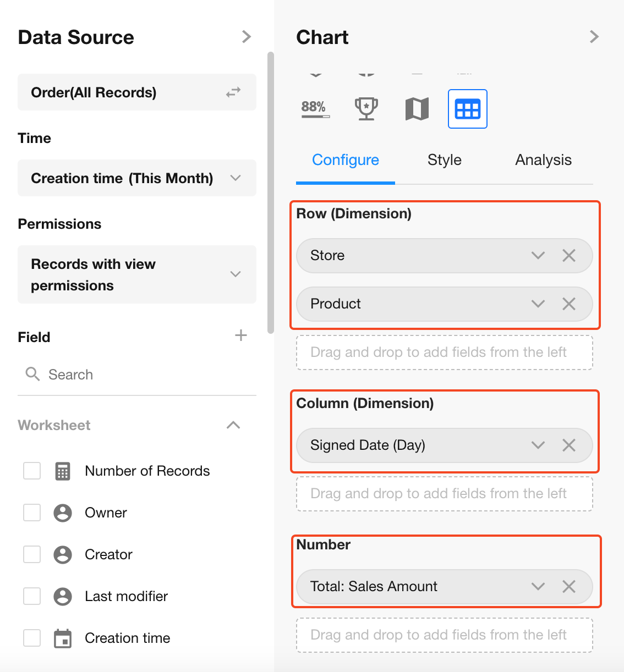Check the Number of Records checkbox
Viewport: 624px width, 672px height.
point(32,471)
